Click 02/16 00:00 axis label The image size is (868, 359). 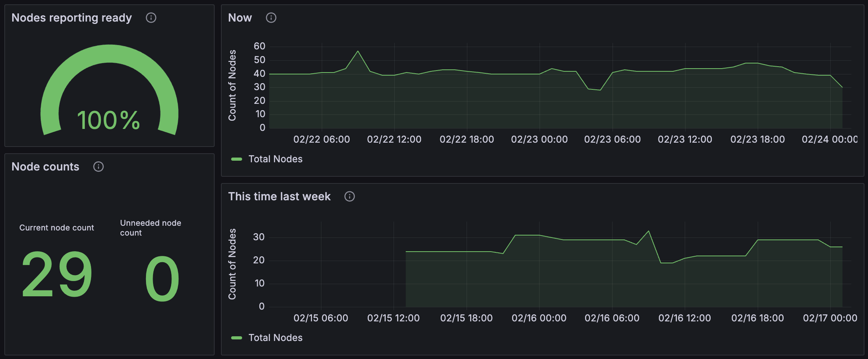pos(539,318)
